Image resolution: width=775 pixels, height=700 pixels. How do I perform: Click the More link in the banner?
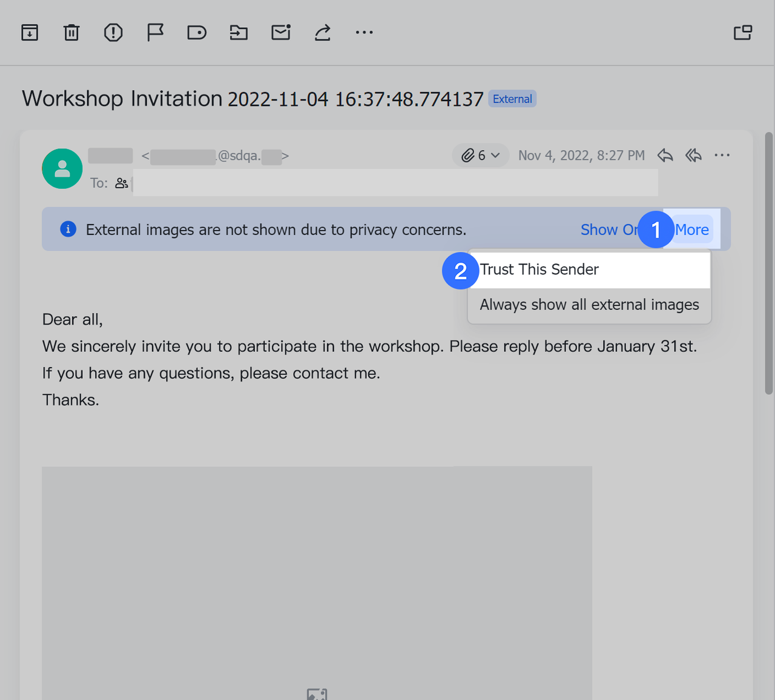click(x=691, y=229)
